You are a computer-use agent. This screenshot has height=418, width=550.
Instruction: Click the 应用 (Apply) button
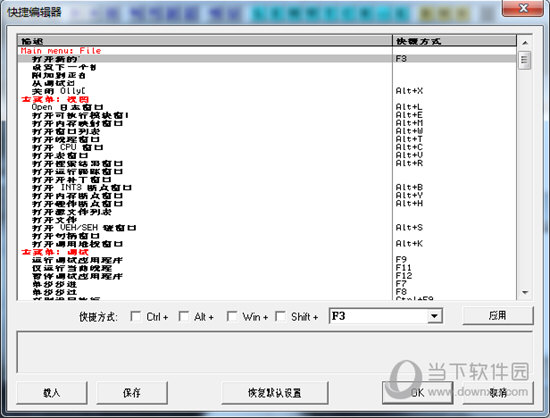(x=498, y=316)
